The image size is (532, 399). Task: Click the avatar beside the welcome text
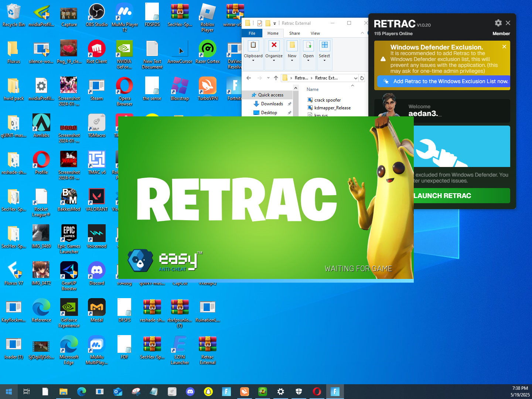coord(389,106)
